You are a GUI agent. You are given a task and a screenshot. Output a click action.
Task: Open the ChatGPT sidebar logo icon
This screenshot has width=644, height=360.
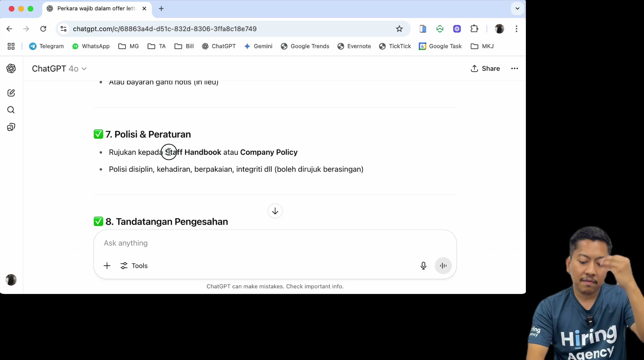tap(11, 68)
